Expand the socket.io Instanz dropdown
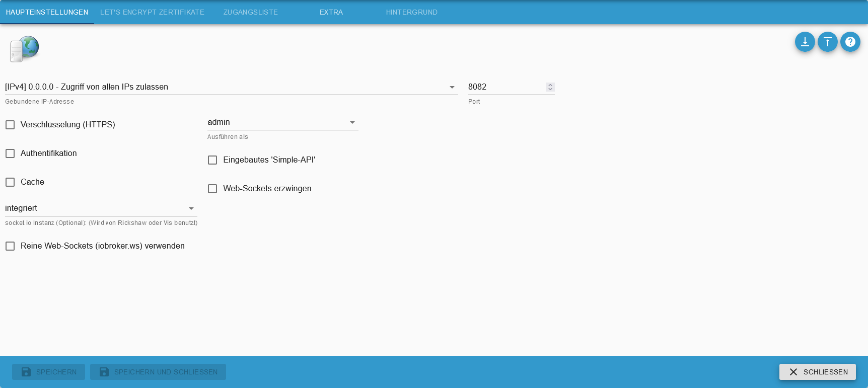This screenshot has width=868, height=388. pos(101,208)
